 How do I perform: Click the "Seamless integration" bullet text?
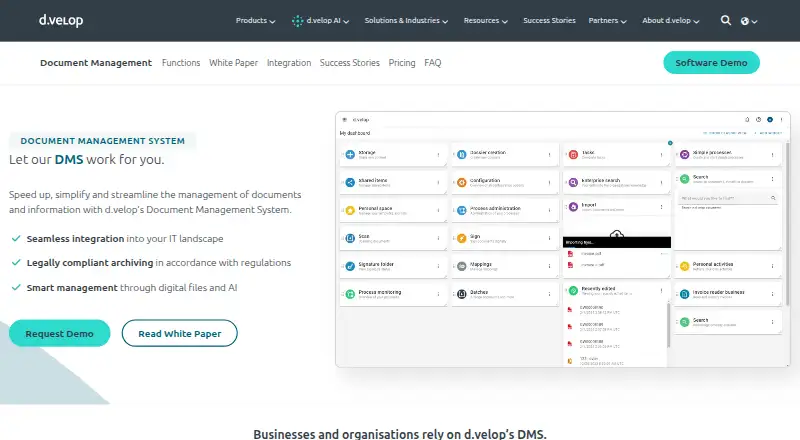click(75, 238)
